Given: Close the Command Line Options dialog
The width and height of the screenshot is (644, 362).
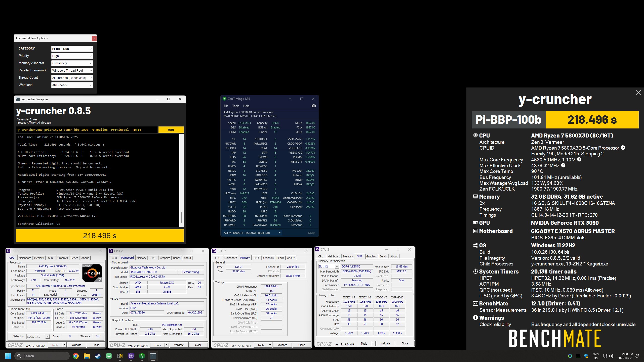Looking at the screenshot, I should pyautogui.click(x=94, y=38).
